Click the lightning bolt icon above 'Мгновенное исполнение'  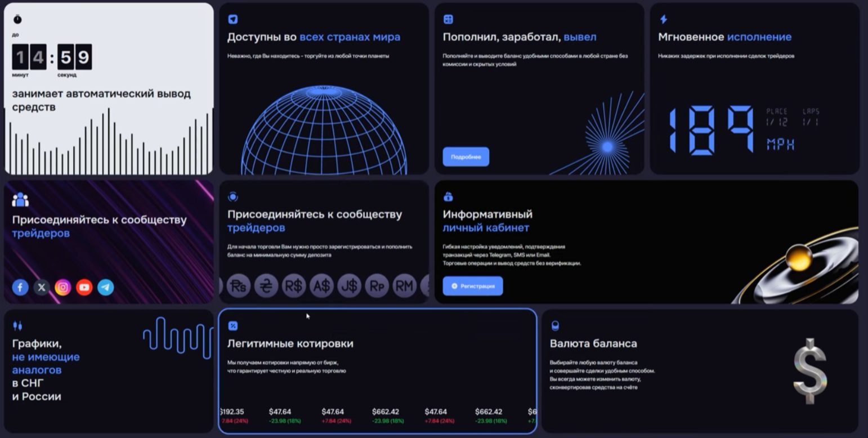664,19
